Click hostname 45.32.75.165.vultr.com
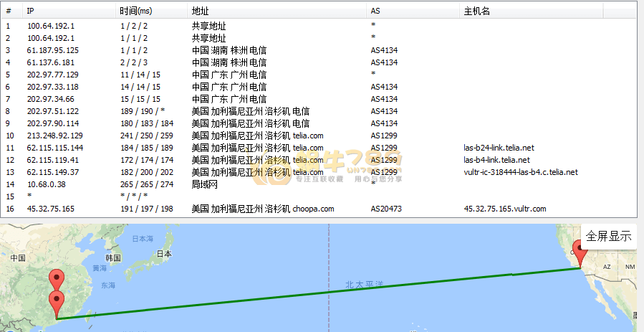The image size is (644, 332). [x=504, y=209]
